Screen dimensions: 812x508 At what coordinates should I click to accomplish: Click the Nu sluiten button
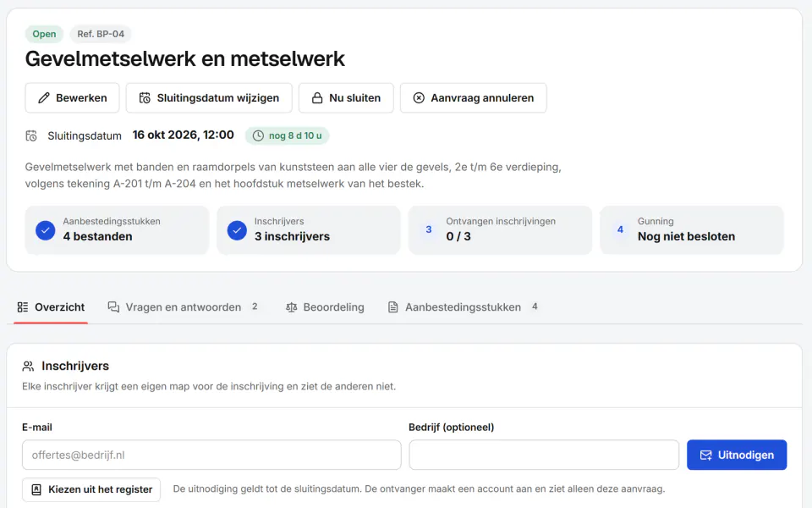346,98
